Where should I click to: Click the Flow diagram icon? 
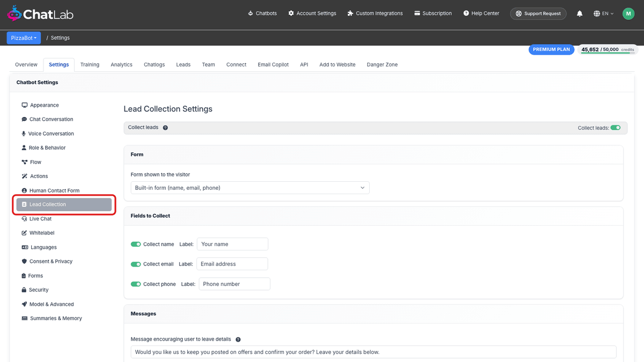tap(24, 162)
